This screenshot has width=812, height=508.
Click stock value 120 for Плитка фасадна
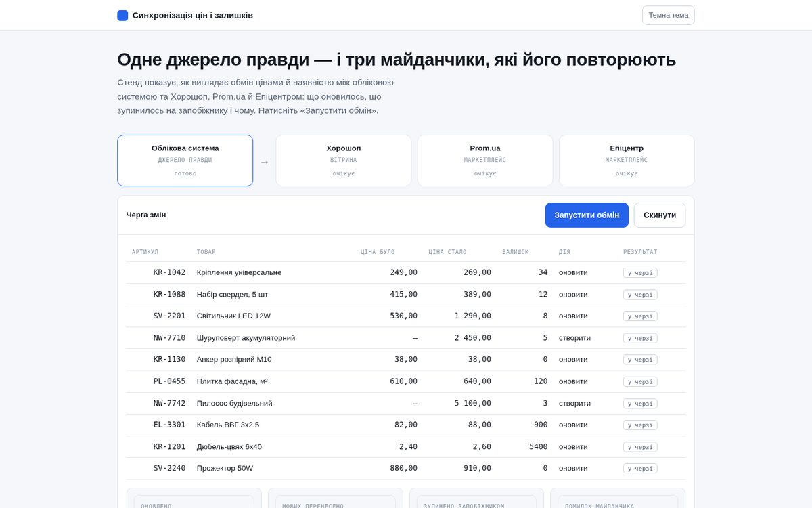point(541,381)
